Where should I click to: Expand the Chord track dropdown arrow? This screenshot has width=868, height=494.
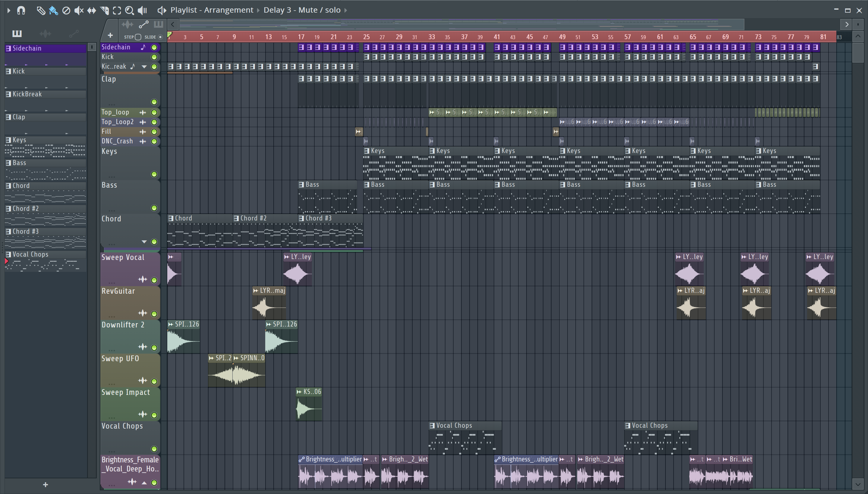pyautogui.click(x=144, y=242)
